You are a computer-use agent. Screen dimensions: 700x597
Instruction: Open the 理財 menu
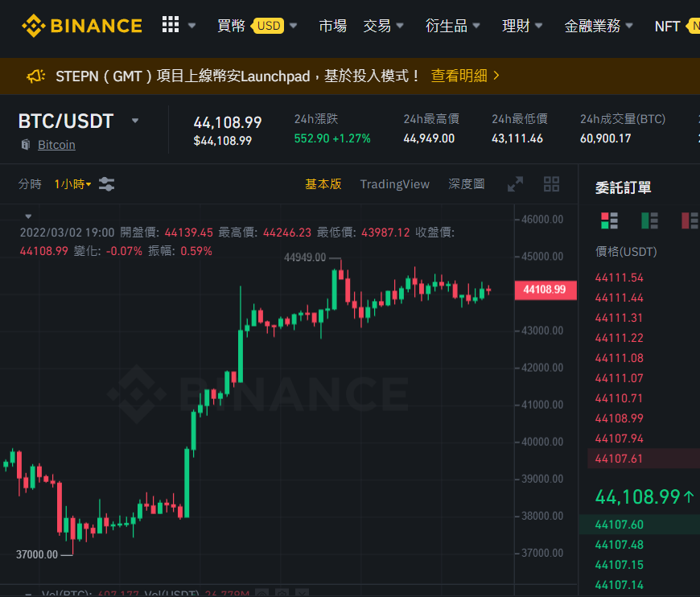(522, 26)
